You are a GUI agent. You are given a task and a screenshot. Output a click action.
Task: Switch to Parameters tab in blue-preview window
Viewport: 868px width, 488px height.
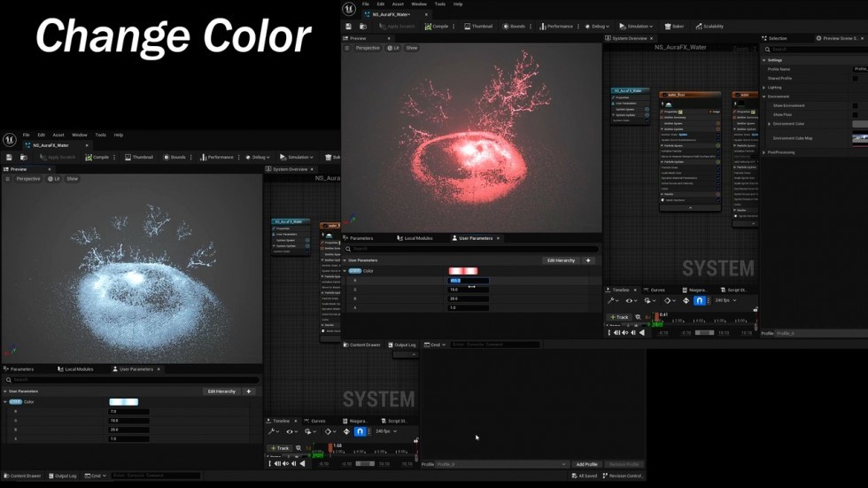point(19,369)
